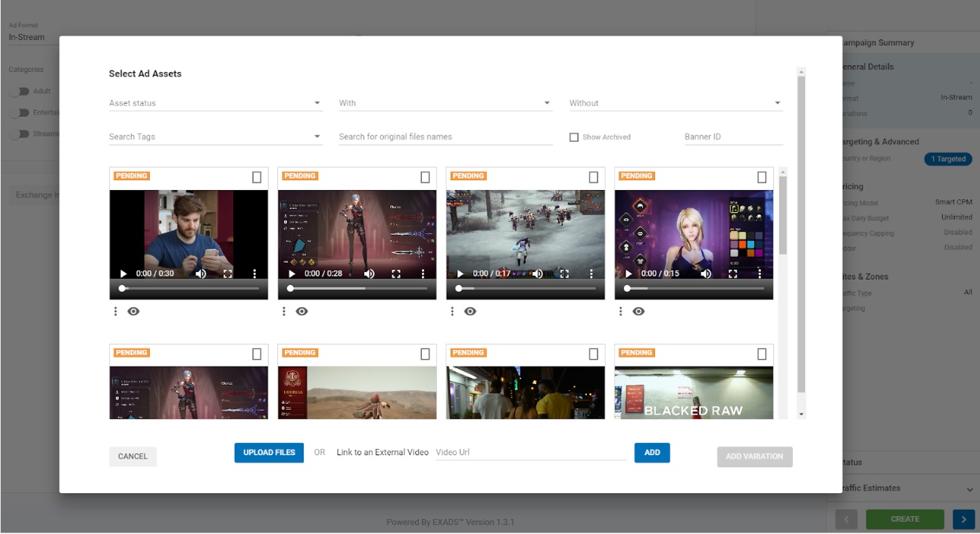Seek on the 0:17 video progress bar
The width and height of the screenshot is (980, 534).
pos(526,289)
